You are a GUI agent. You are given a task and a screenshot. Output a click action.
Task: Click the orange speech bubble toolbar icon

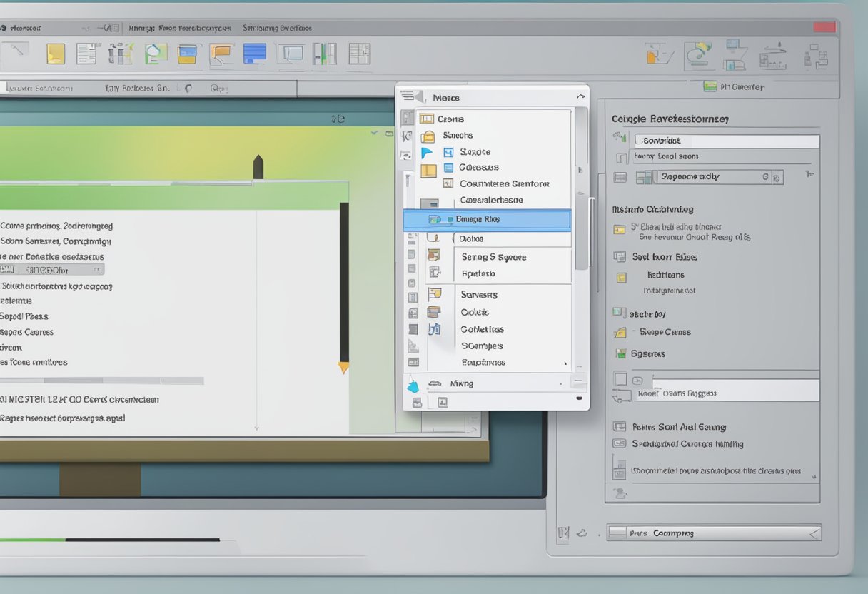(221, 54)
